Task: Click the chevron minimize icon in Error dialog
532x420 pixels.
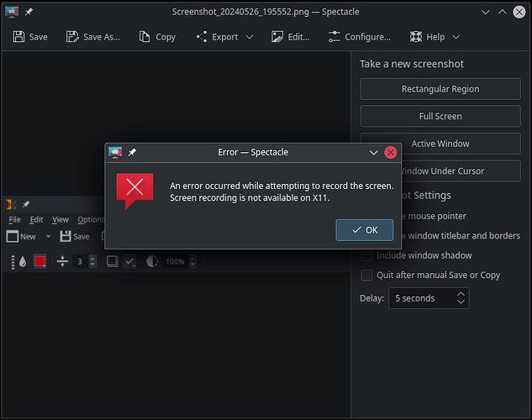Action: click(373, 153)
